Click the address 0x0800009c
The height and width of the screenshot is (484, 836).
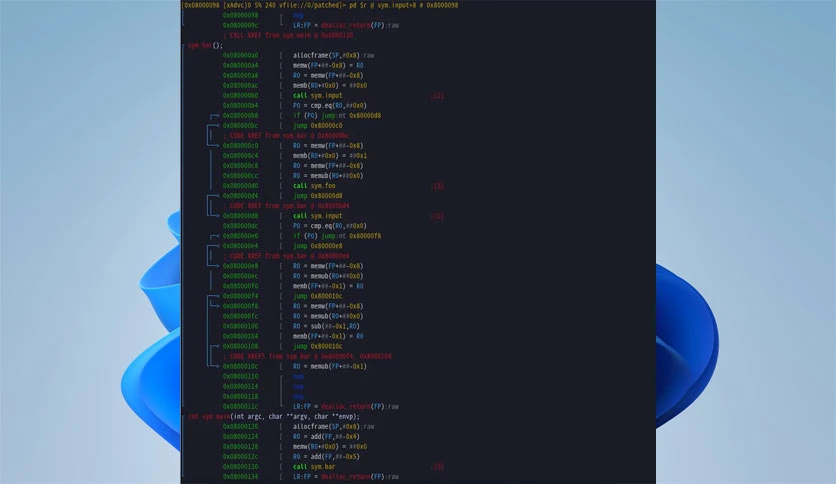tap(240, 25)
